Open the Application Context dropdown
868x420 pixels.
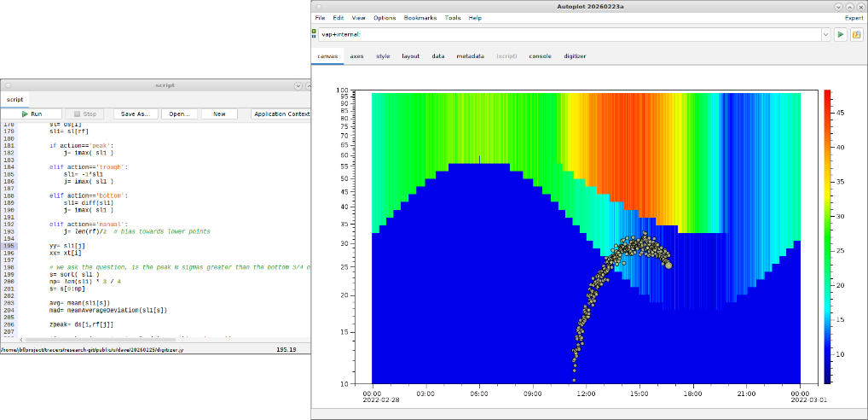click(x=281, y=114)
